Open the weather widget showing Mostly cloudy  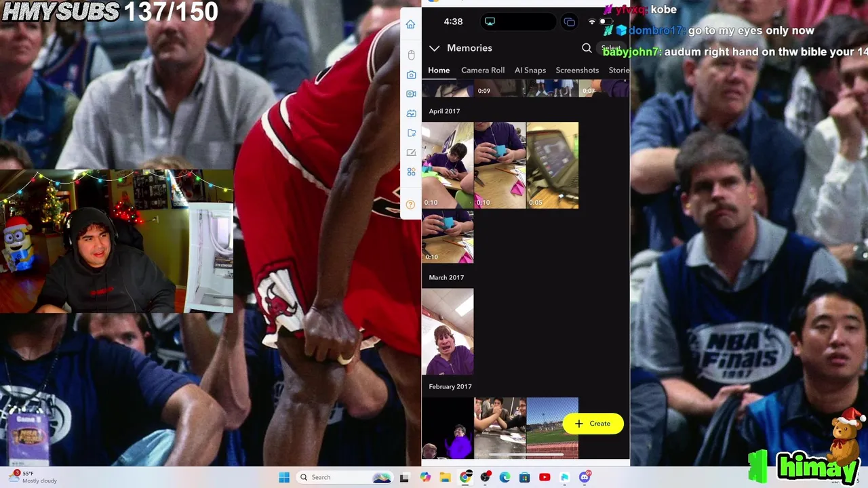(x=33, y=477)
